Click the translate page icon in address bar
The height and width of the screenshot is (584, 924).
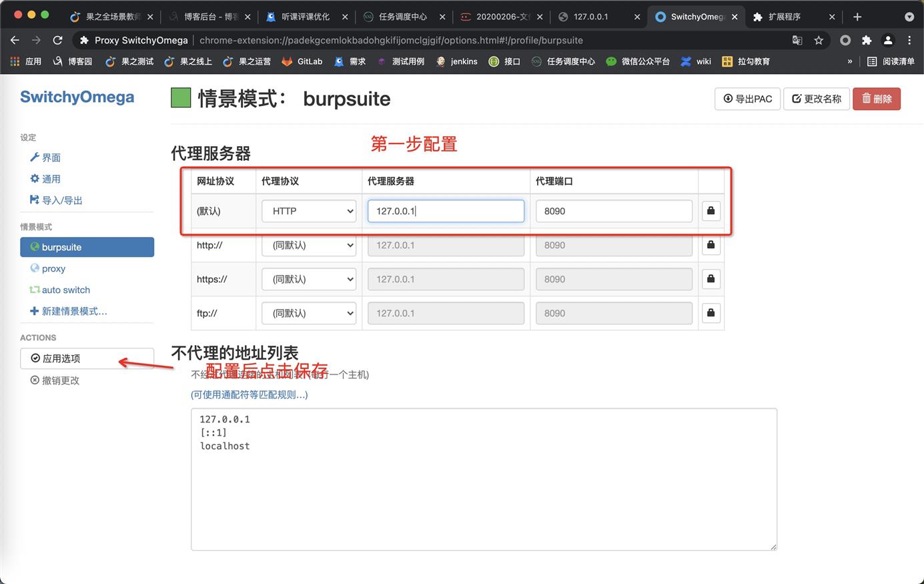pyautogui.click(x=797, y=40)
